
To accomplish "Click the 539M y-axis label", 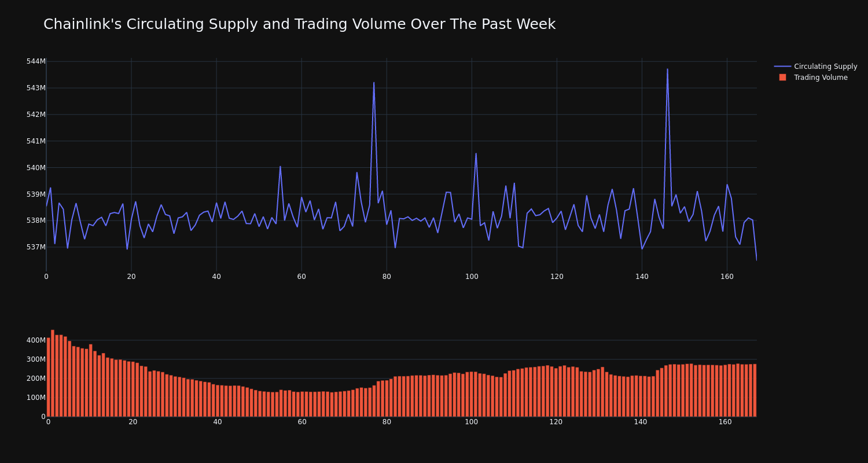I will click(x=36, y=194).
